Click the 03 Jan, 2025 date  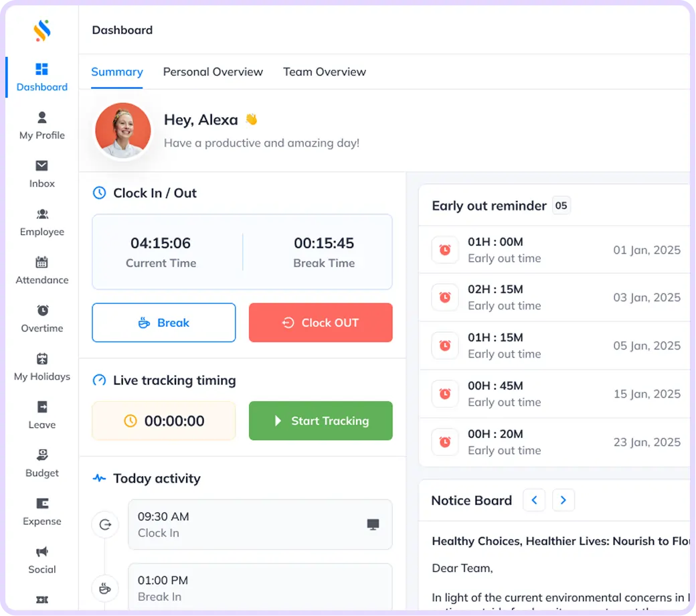pyautogui.click(x=646, y=297)
